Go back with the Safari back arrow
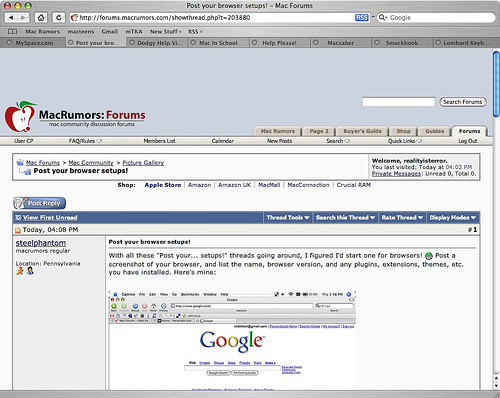This screenshot has height=398, width=500. click(11, 17)
